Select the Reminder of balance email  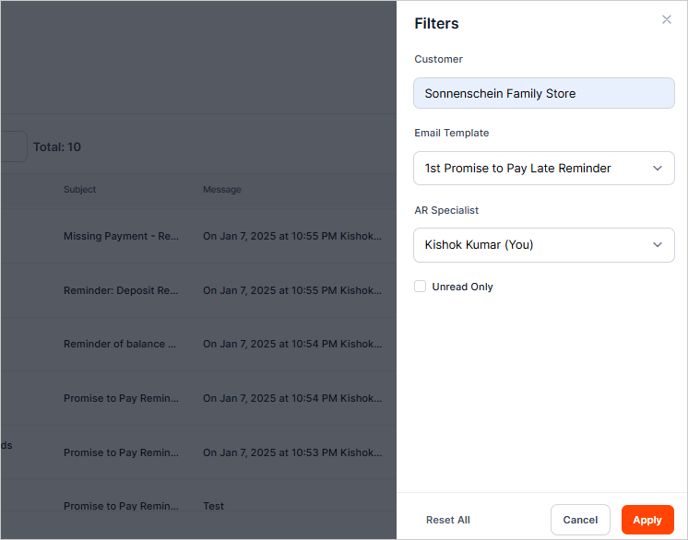pyautogui.click(x=120, y=344)
